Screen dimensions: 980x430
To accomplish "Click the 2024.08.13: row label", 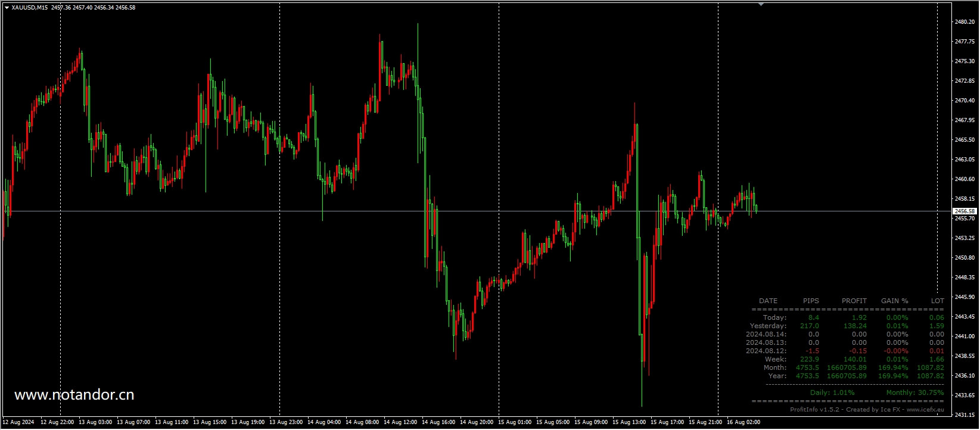I will coord(766,342).
